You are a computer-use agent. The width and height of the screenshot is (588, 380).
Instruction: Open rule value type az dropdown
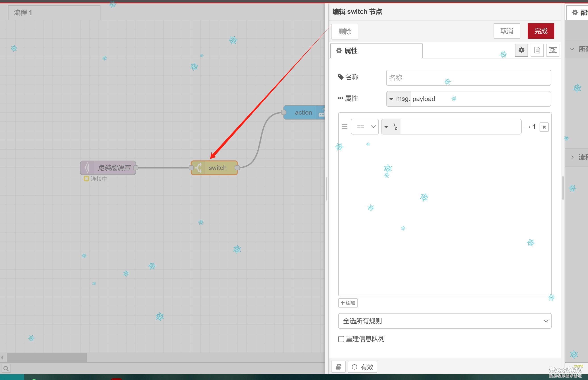[x=391, y=127]
